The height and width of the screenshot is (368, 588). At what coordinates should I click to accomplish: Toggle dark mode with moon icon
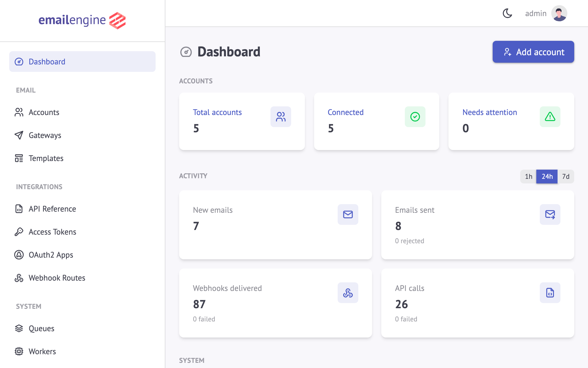(x=508, y=13)
